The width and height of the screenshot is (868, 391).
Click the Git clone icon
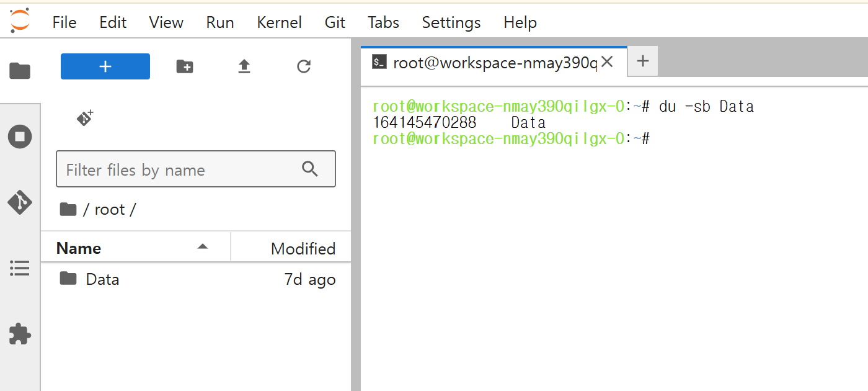[85, 118]
